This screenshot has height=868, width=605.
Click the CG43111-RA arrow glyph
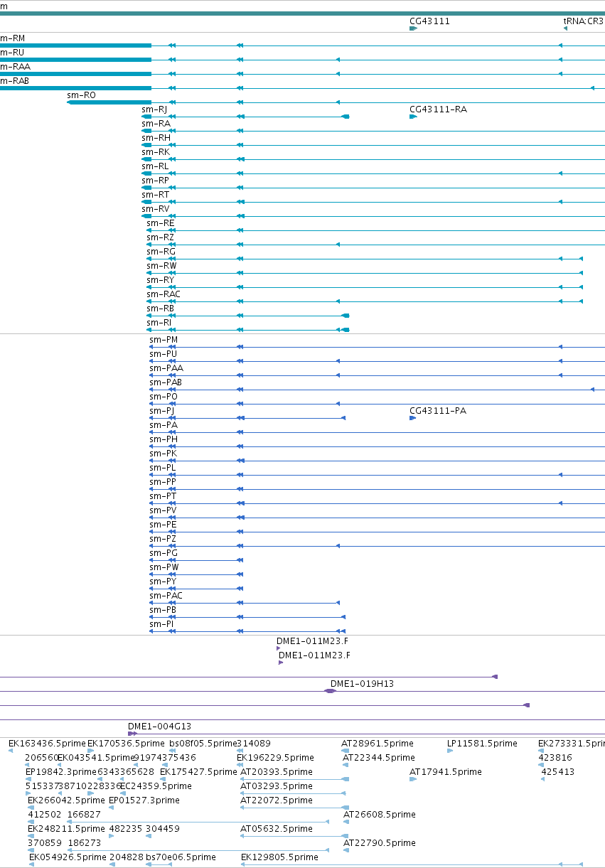[413, 117]
